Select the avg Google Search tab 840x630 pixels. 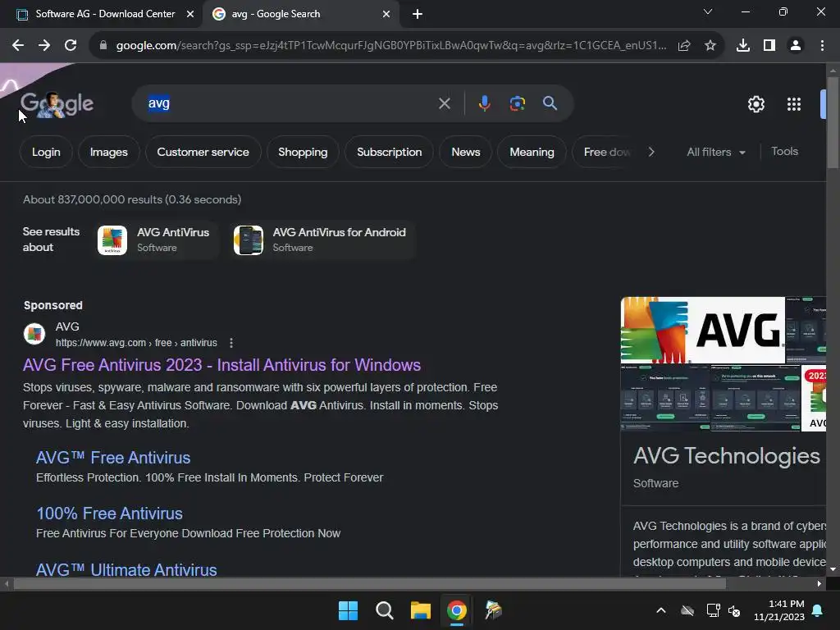pyautogui.click(x=300, y=15)
